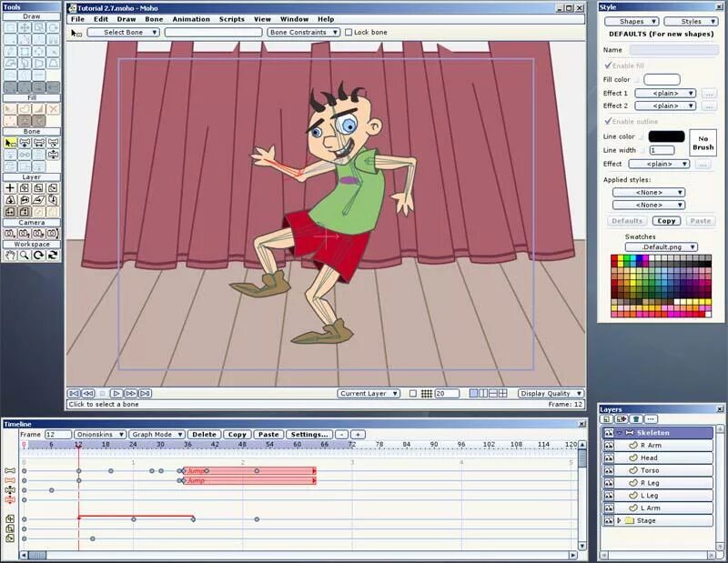Hide the Torso layer visibility
This screenshot has width=728, height=563.
(608, 470)
